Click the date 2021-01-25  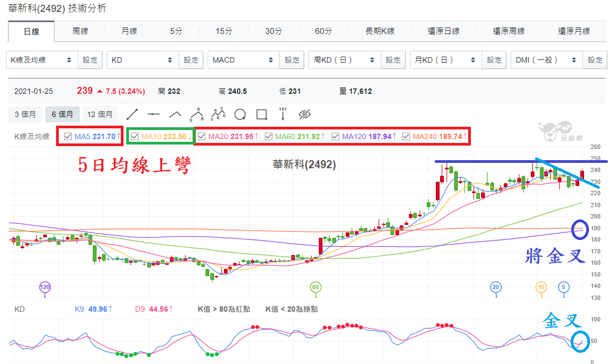(33, 91)
